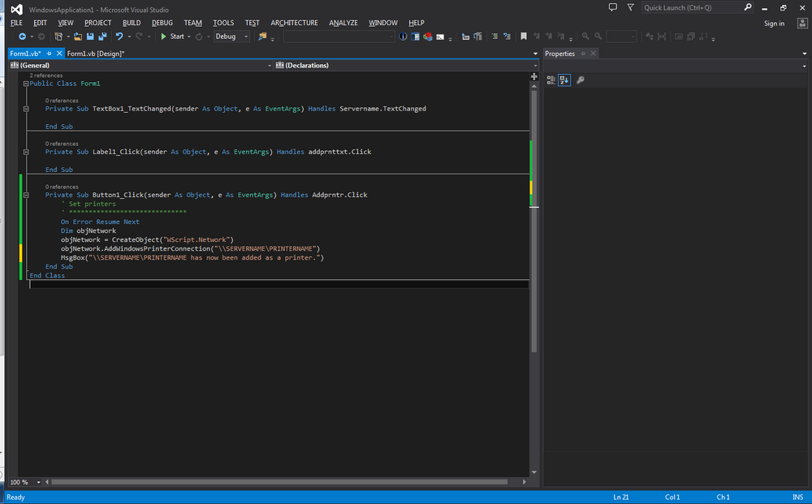This screenshot has width=812, height=504.
Task: Click the 2 references CodeLens link
Action: (x=46, y=75)
